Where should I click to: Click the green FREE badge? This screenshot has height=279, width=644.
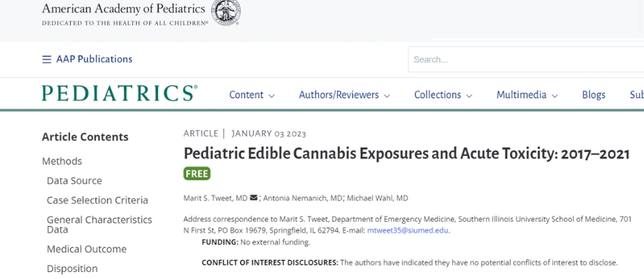pyautogui.click(x=197, y=174)
